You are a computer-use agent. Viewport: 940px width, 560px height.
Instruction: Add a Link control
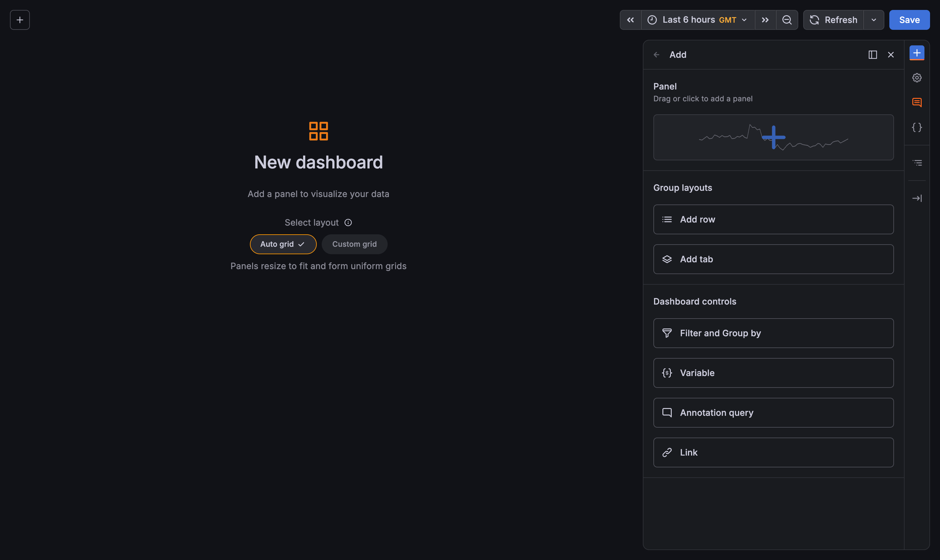click(773, 452)
